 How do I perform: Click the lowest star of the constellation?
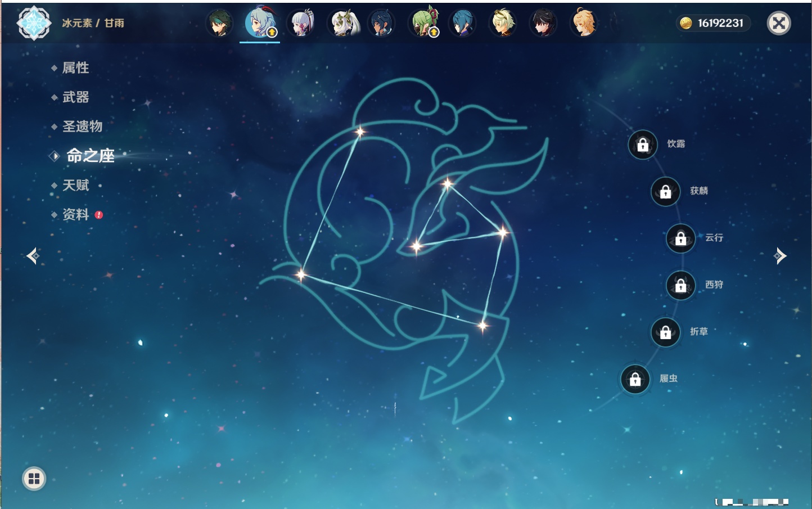click(x=482, y=326)
